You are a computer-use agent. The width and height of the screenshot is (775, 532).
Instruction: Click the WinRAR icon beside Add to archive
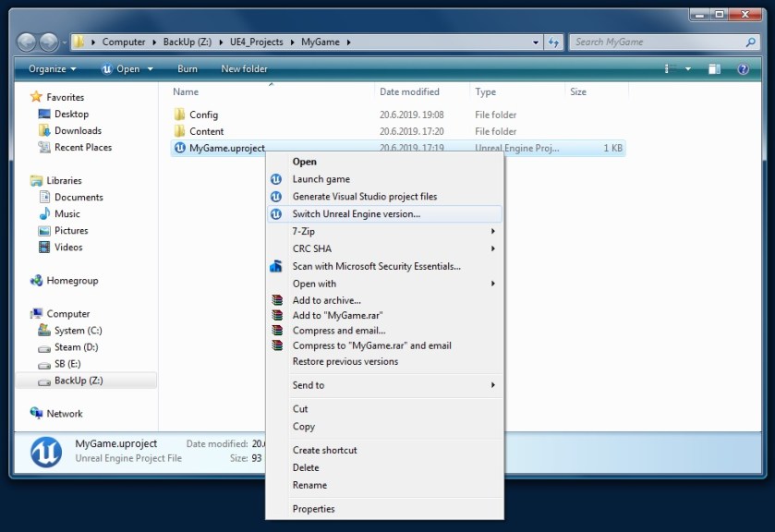tap(275, 300)
